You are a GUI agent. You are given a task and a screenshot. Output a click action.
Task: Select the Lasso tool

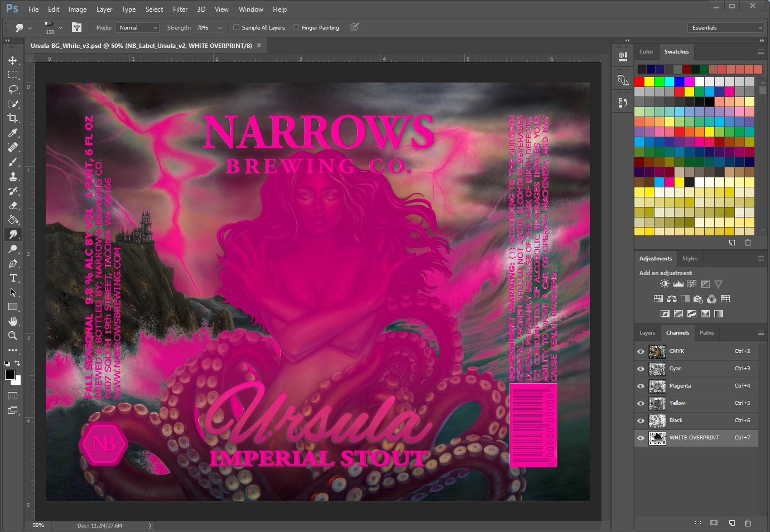click(x=13, y=89)
